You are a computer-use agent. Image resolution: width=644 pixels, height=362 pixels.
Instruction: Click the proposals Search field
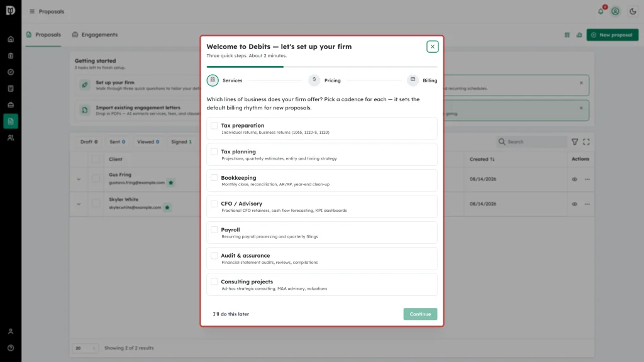coord(532,141)
